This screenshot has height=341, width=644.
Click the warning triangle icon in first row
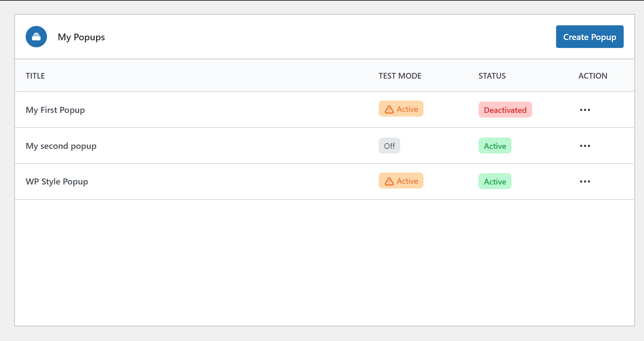pos(389,109)
